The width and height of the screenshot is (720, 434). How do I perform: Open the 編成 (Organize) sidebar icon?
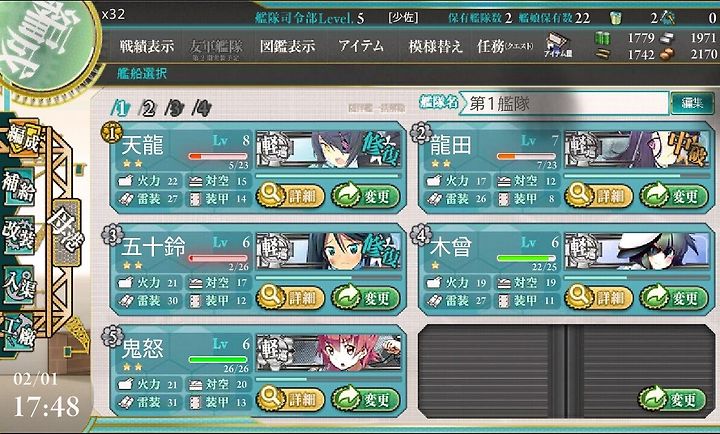click(22, 140)
